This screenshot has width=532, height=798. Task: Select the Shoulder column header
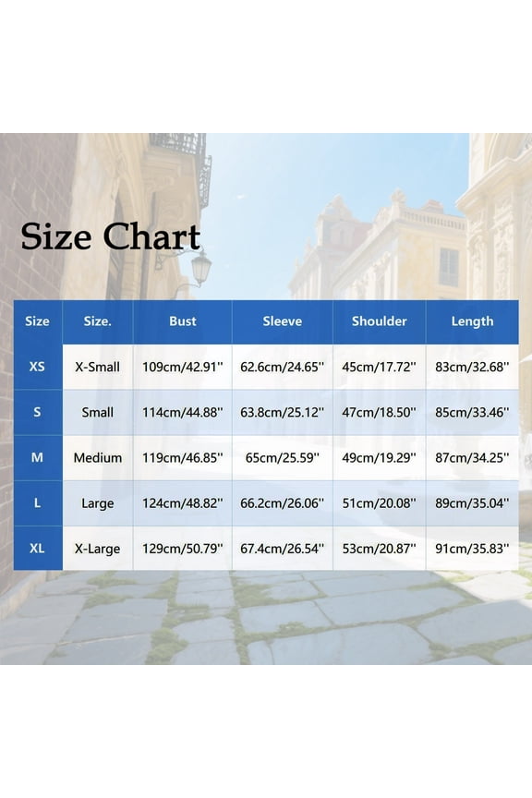[380, 321]
